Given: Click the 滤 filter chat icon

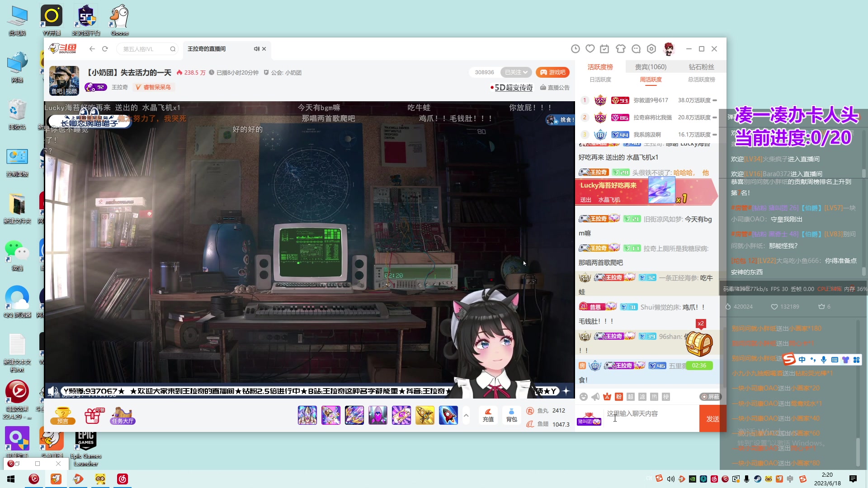Looking at the screenshot, I should pos(642,397).
